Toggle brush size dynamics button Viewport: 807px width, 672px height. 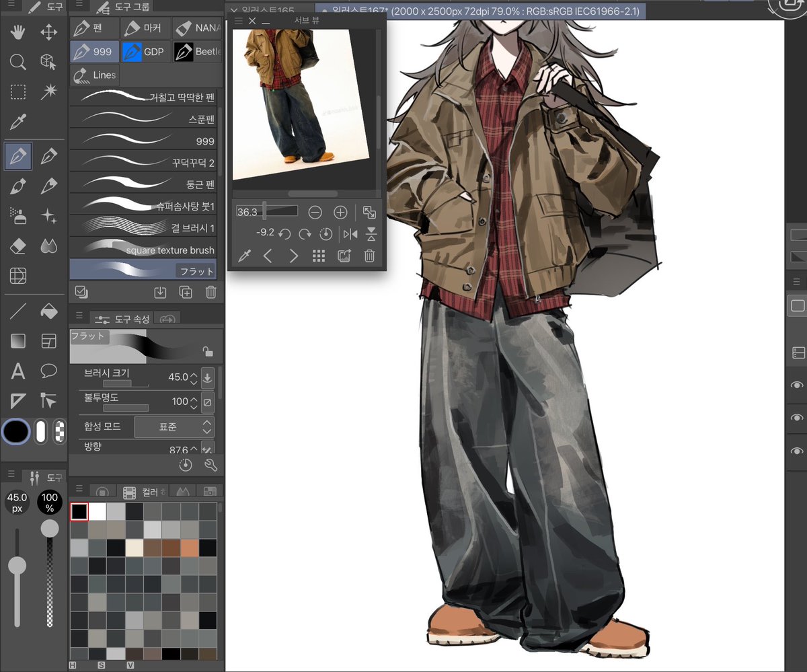coord(208,377)
